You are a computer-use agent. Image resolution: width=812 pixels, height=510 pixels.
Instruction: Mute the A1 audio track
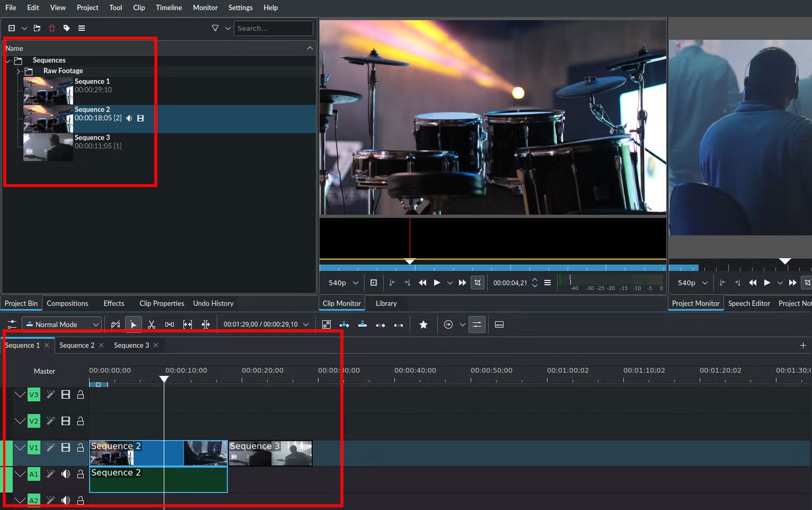[x=66, y=474]
